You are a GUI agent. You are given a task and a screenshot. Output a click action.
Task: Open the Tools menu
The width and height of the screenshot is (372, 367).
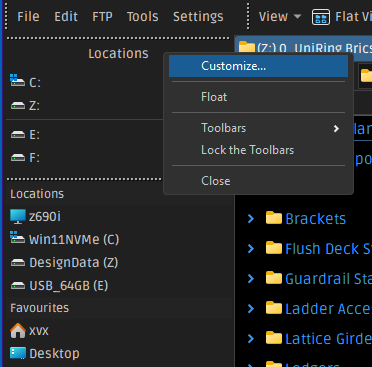pos(143,16)
